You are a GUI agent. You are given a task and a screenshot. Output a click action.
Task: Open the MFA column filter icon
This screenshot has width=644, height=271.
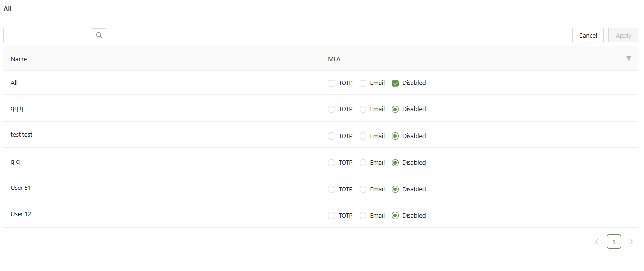pos(629,59)
